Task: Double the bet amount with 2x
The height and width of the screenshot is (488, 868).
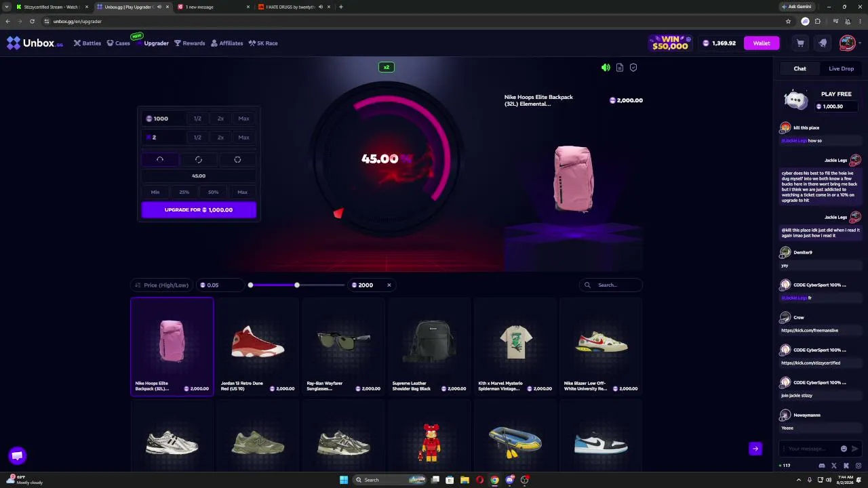Action: tap(220, 119)
